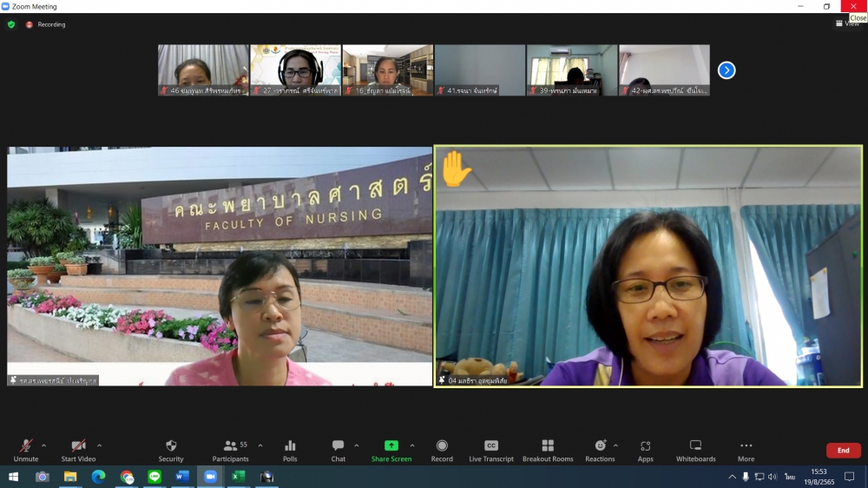Expand the Participants options arrow
Screen dimensions: 868x488
pyautogui.click(x=260, y=445)
